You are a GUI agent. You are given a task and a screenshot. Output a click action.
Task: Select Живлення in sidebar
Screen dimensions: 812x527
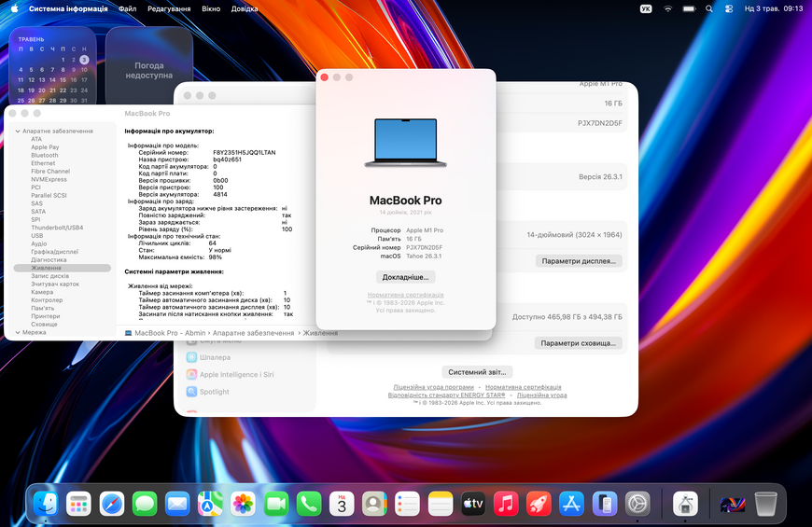coord(63,268)
